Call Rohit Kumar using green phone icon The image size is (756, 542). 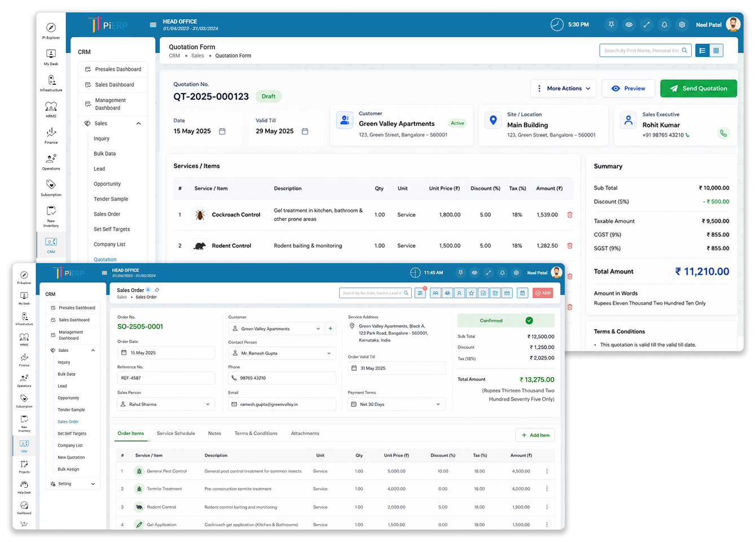click(723, 133)
